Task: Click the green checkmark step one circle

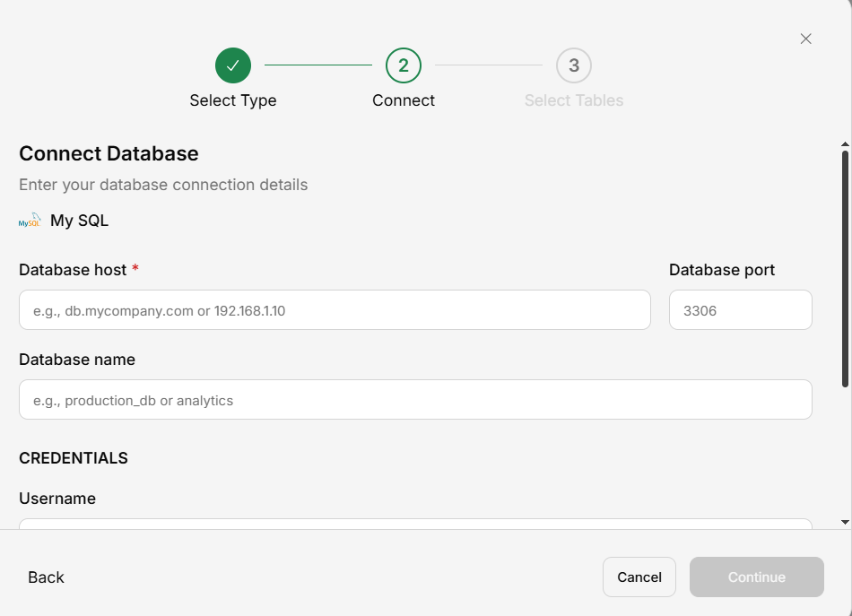Action: pos(233,65)
